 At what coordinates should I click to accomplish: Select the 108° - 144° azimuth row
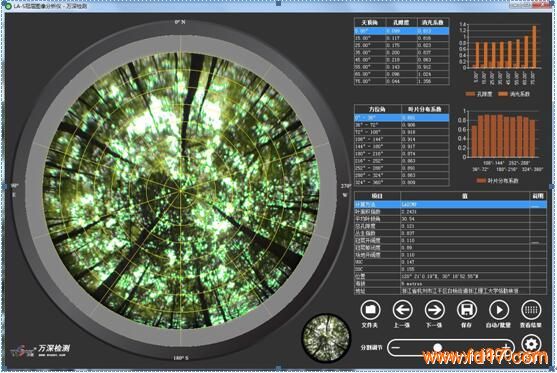pyautogui.click(x=401, y=139)
